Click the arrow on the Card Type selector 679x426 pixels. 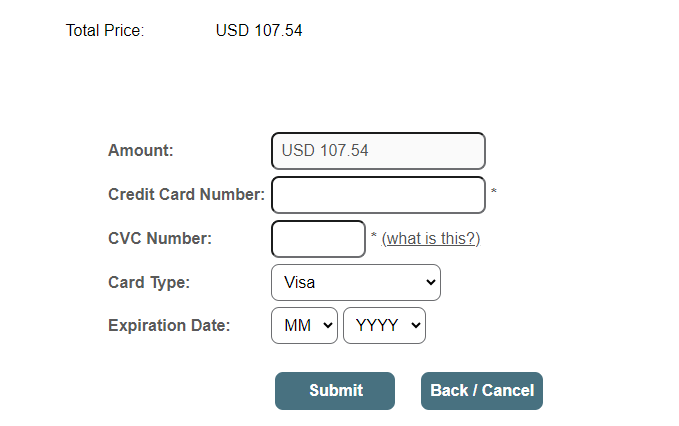[431, 283]
